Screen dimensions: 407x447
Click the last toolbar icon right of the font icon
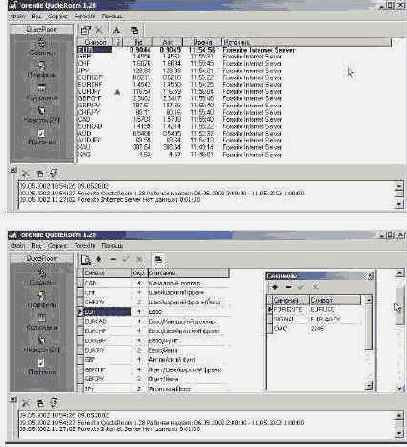[134, 30]
